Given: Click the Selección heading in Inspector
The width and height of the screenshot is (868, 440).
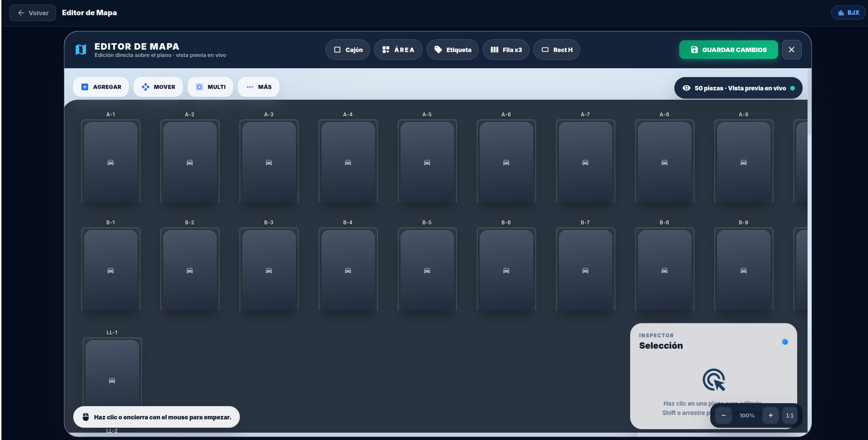Looking at the screenshot, I should (x=661, y=346).
